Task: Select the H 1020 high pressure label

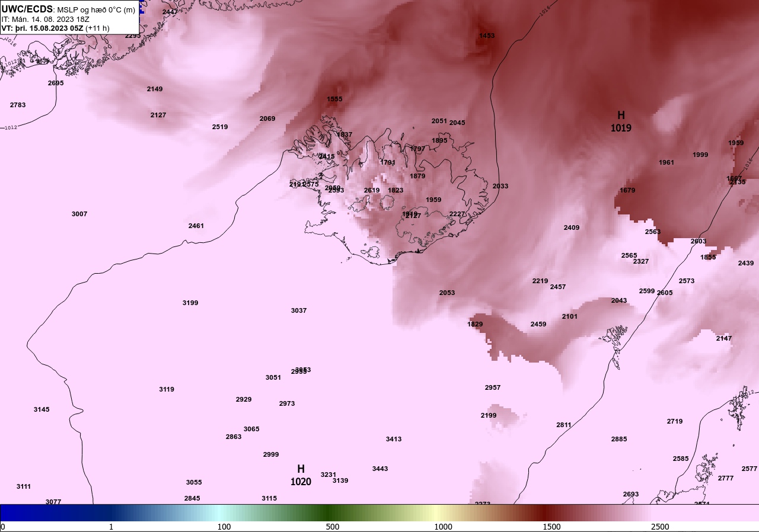Action: [301, 475]
